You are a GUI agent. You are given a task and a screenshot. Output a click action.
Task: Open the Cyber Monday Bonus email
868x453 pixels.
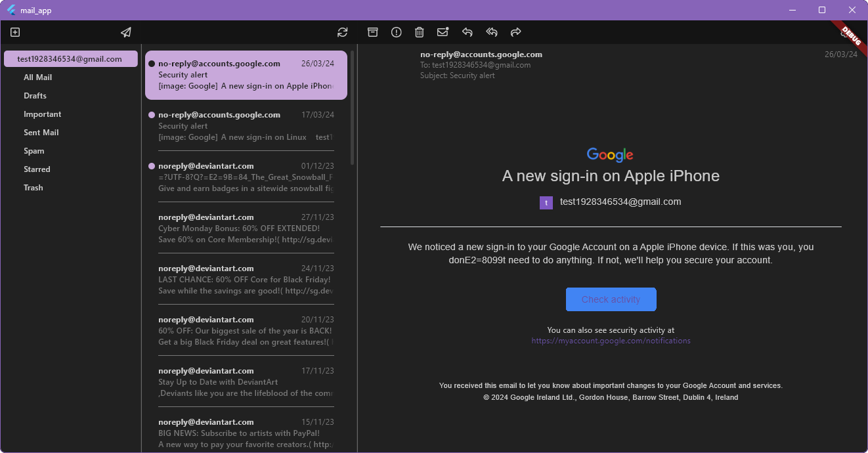click(x=246, y=228)
